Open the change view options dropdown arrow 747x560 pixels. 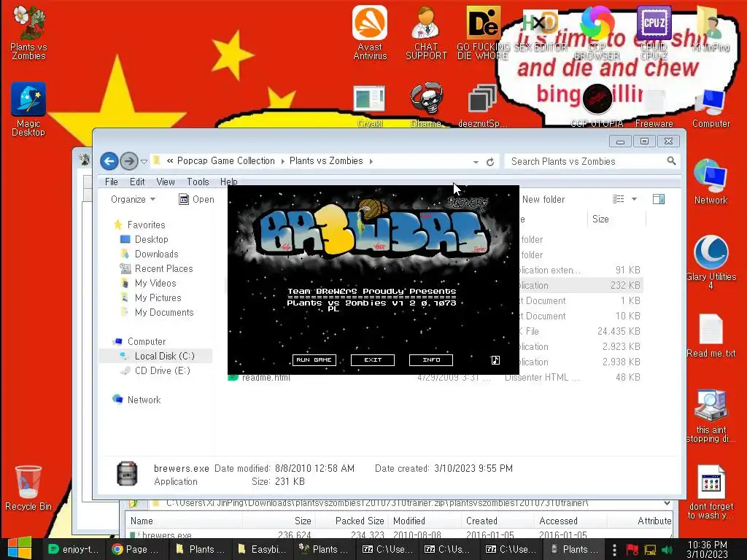click(x=634, y=199)
